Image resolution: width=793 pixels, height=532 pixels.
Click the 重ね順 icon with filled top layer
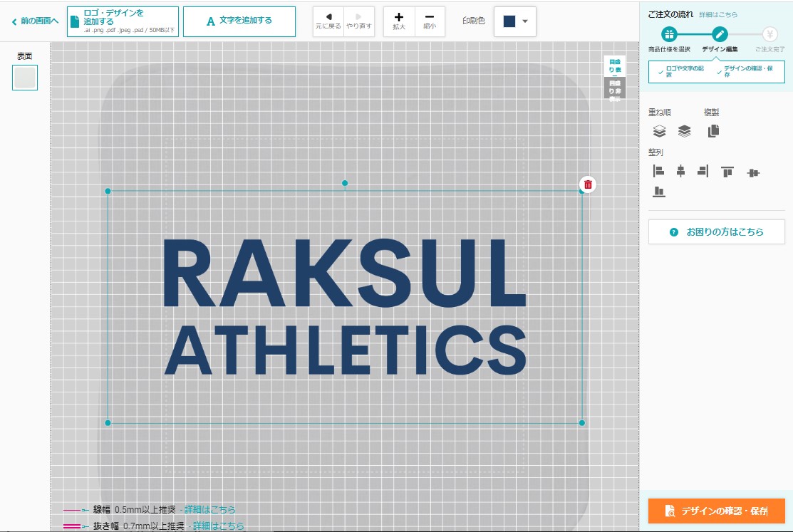[x=684, y=132]
